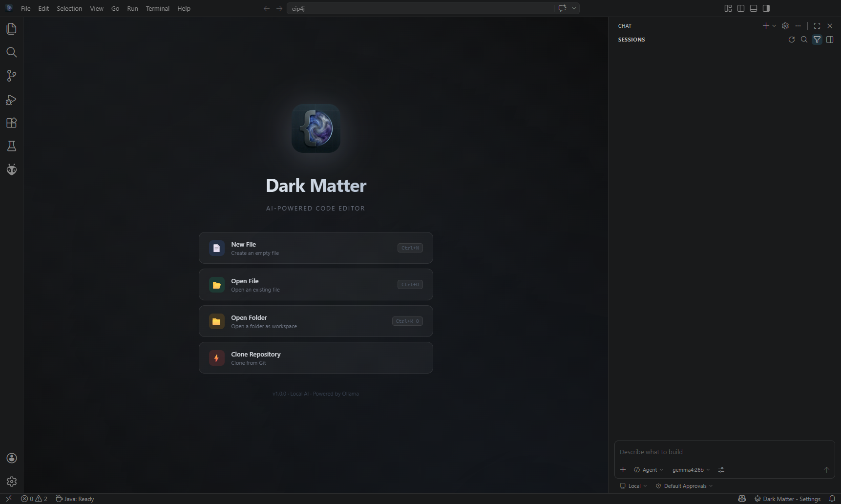Open the Search view icon
Screen dimensions: 841x504
11,52
